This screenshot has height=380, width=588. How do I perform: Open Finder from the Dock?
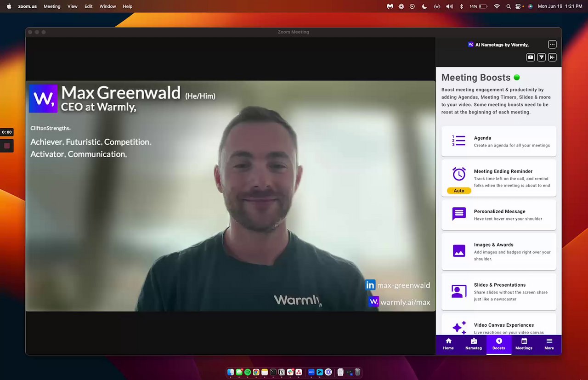[231, 372]
